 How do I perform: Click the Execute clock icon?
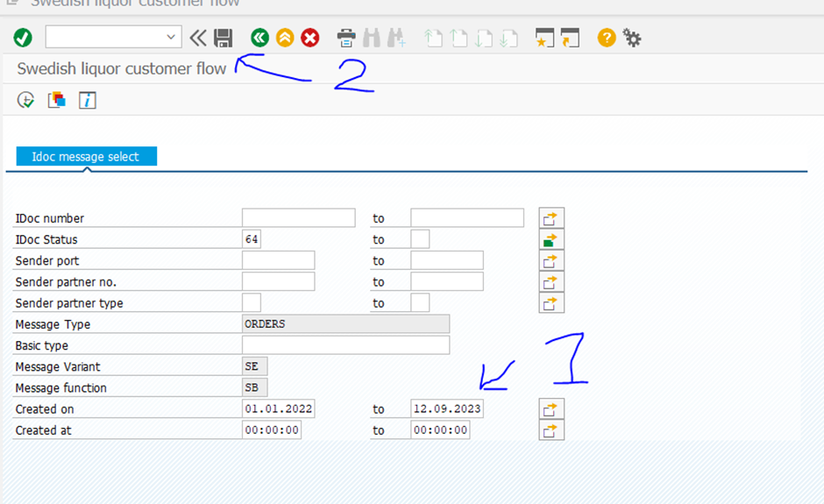tap(25, 100)
